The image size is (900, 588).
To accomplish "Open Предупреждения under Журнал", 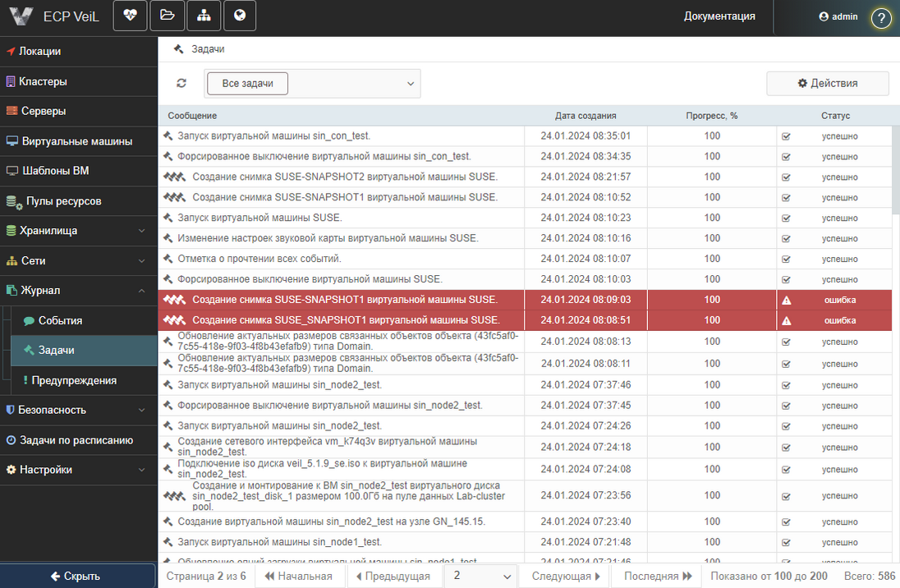I will (x=84, y=381).
